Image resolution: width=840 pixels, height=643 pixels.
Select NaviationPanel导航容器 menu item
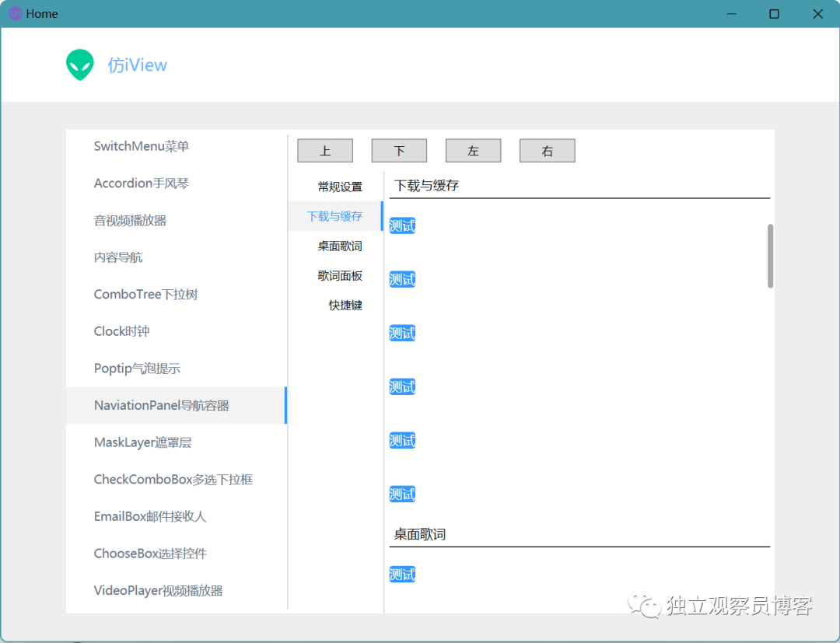click(177, 405)
